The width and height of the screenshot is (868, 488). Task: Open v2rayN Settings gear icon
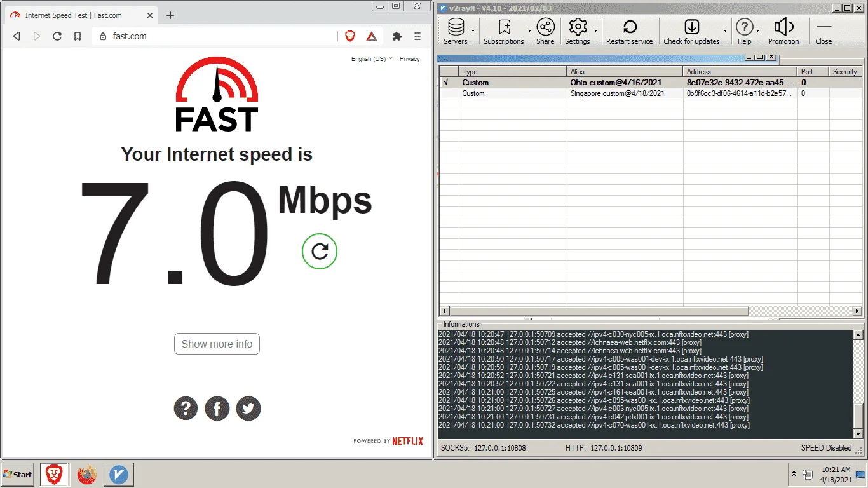coord(578,27)
